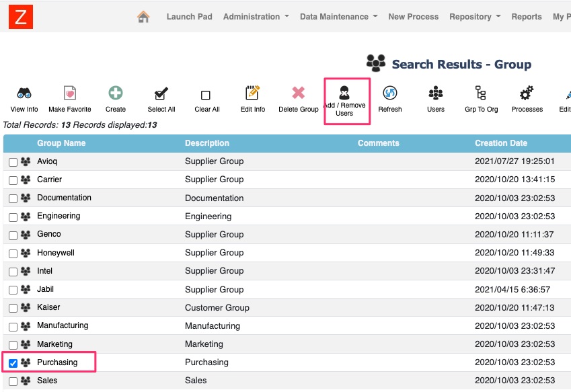Click the Search Results - Group heading
571x392 pixels.
pyautogui.click(x=461, y=64)
